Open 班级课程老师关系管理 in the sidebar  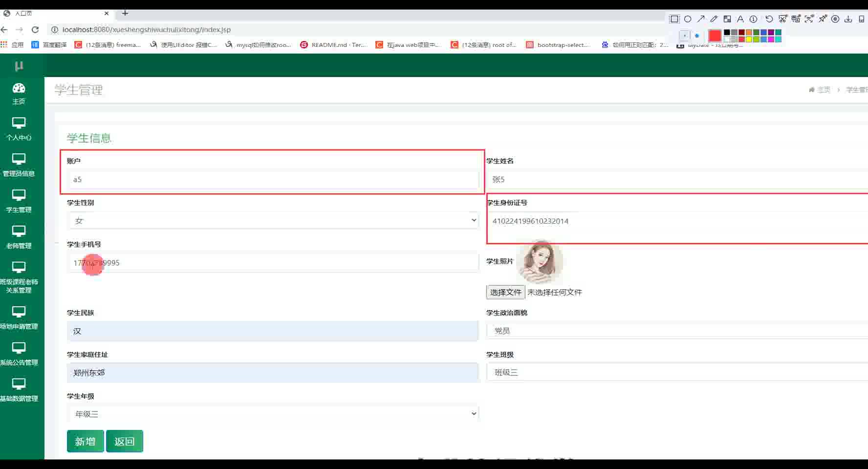tap(19, 277)
